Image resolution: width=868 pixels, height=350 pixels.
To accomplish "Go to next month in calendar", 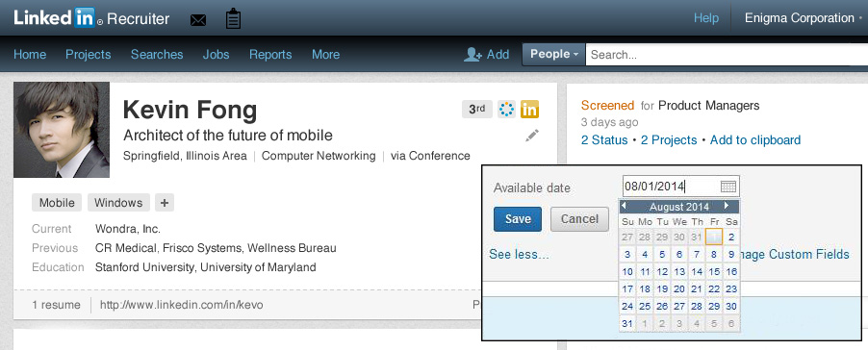I will click(727, 206).
